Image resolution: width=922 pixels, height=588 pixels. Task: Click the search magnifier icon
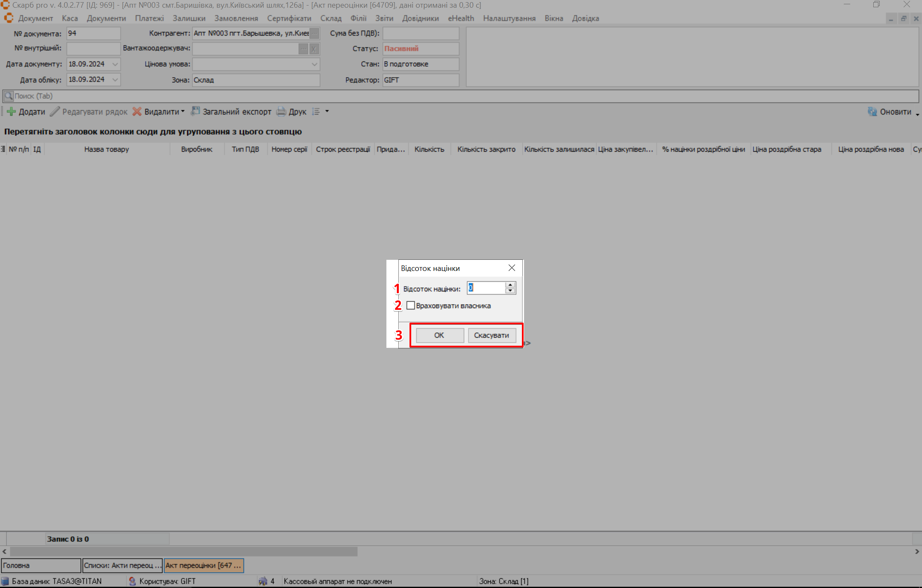pyautogui.click(x=8, y=96)
